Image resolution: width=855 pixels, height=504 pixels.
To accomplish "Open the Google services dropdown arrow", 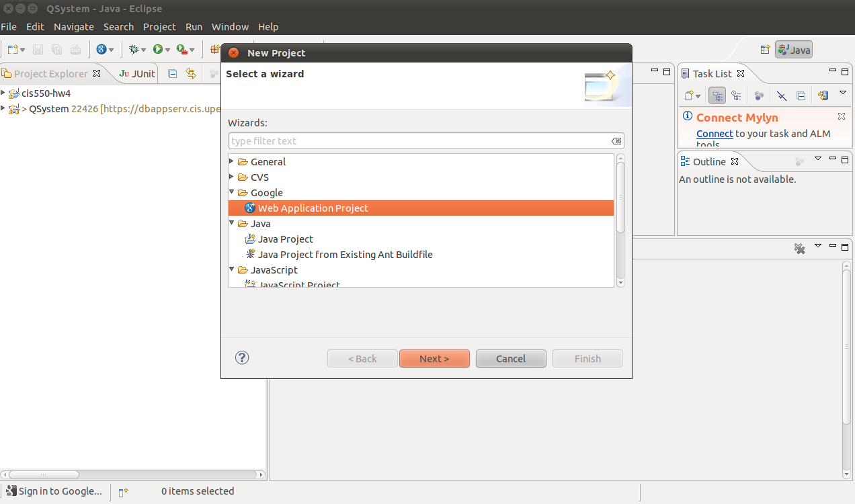I will [x=111, y=50].
